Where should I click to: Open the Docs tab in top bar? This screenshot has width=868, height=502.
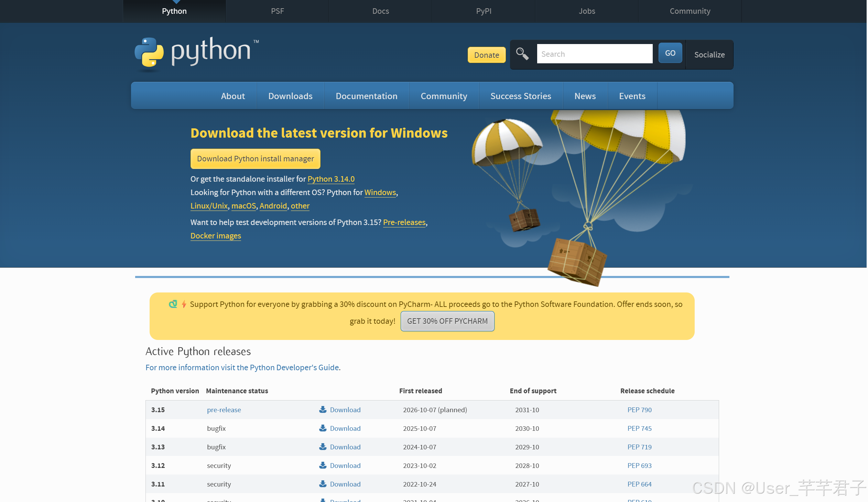pos(381,11)
